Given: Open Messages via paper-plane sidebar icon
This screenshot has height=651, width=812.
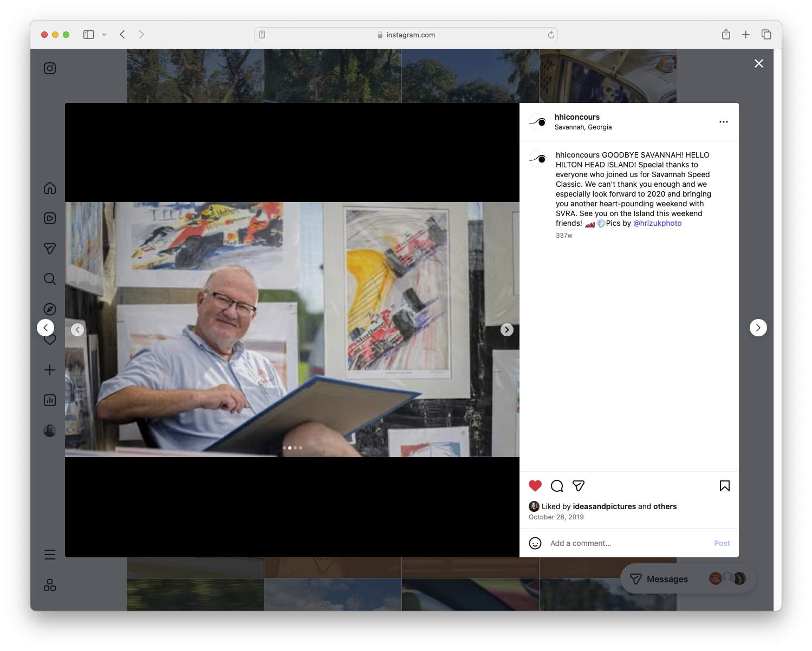Looking at the screenshot, I should [x=49, y=248].
